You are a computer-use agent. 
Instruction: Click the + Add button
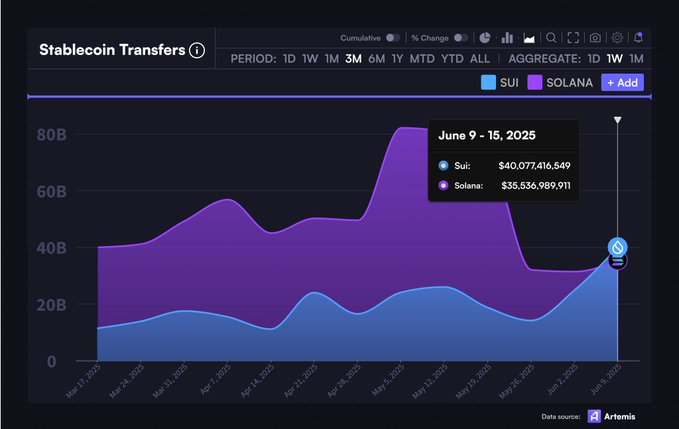pos(622,83)
